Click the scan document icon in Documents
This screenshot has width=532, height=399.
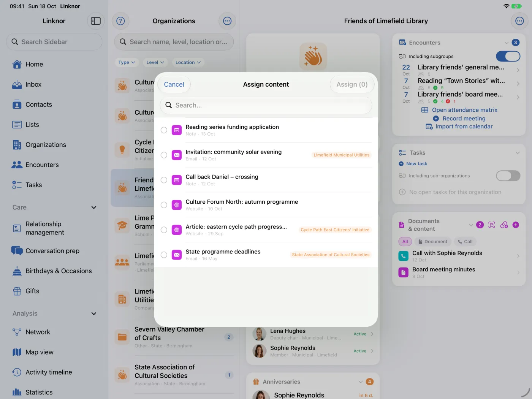coord(492,225)
